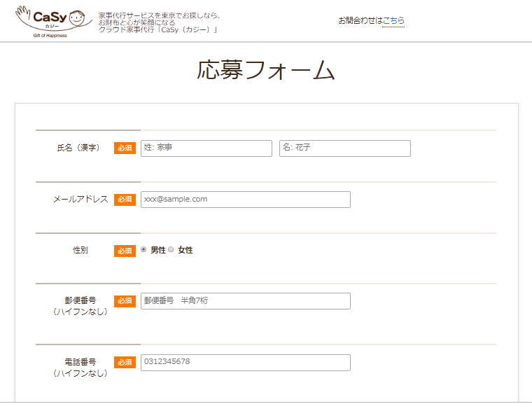
Task: Click the 必須 badge next to 性別
Action: pos(125,251)
